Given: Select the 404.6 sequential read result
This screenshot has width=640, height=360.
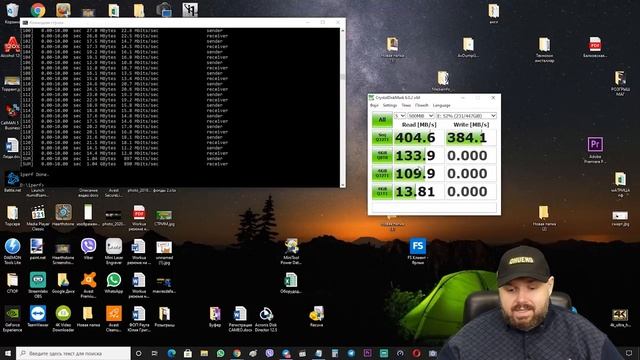Looking at the screenshot, I should (x=418, y=138).
